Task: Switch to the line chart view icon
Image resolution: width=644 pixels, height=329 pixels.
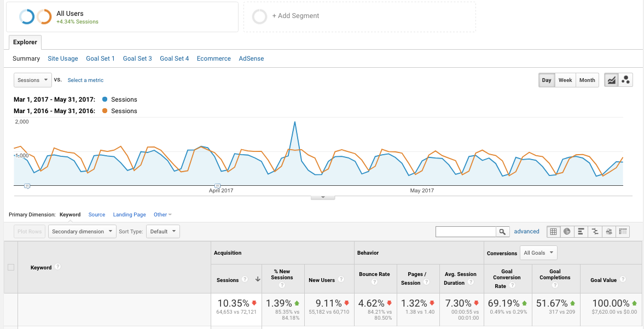Action: (x=611, y=80)
